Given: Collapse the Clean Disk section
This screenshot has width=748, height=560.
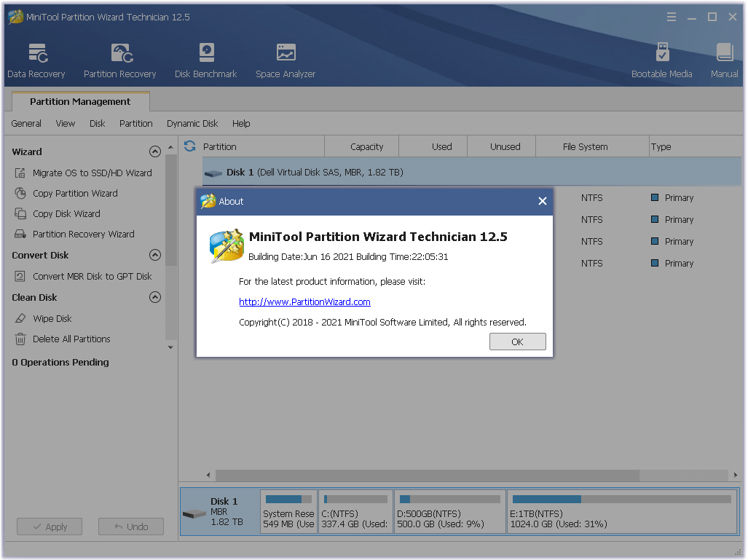Looking at the screenshot, I should (155, 297).
